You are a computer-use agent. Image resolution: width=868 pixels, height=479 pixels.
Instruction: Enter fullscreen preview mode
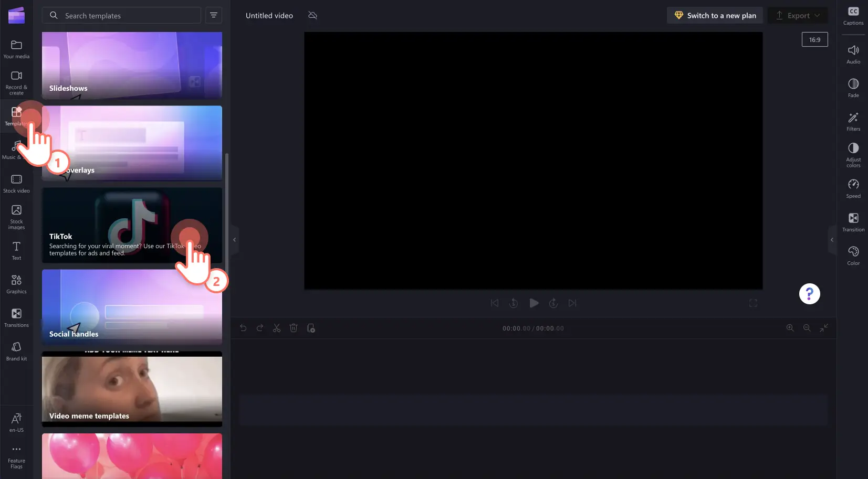753,303
